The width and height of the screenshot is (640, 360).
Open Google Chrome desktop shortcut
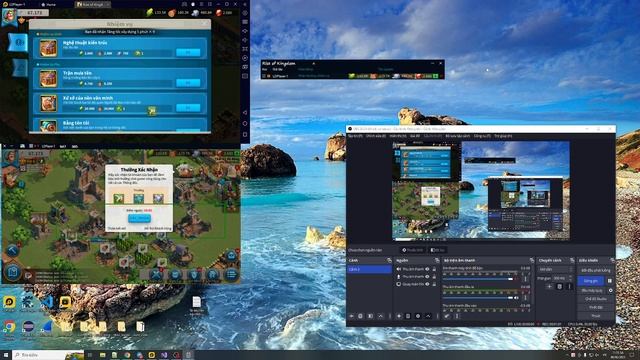(9, 327)
